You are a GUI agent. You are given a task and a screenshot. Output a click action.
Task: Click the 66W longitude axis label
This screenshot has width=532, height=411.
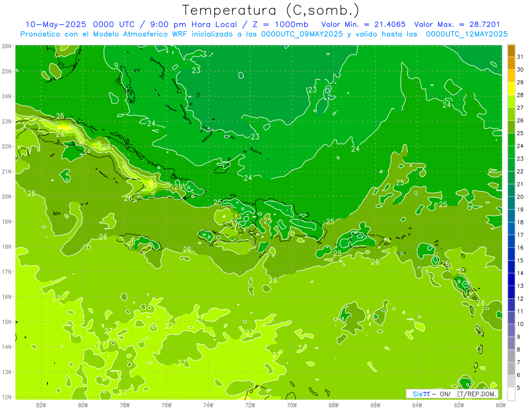tap(376, 405)
